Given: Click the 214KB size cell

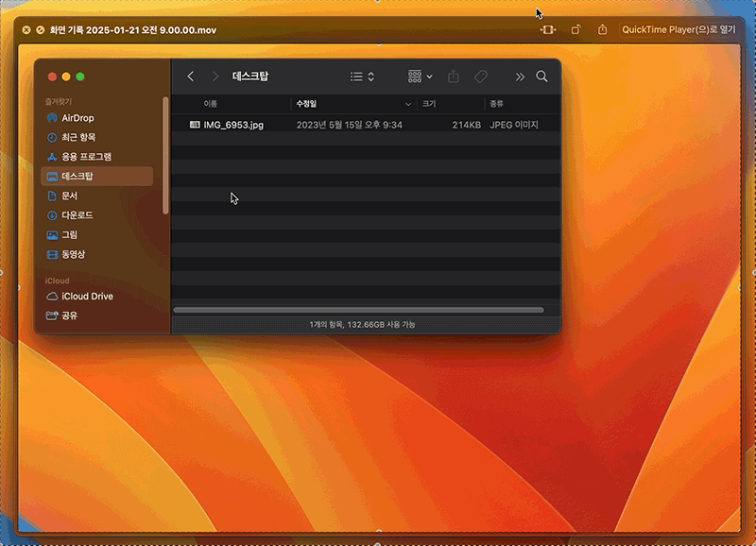Looking at the screenshot, I should coord(466,125).
